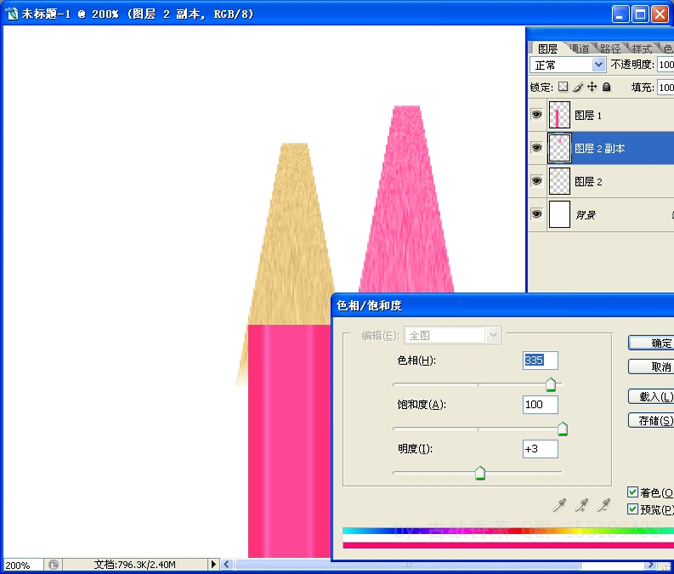
Task: Click 取消 to cancel the dialog
Action: coord(652,367)
